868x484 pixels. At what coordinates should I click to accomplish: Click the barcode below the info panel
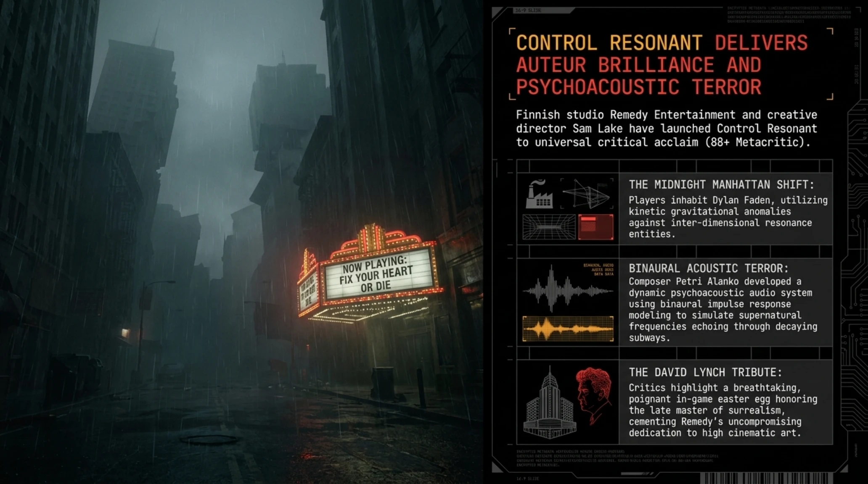(x=766, y=478)
